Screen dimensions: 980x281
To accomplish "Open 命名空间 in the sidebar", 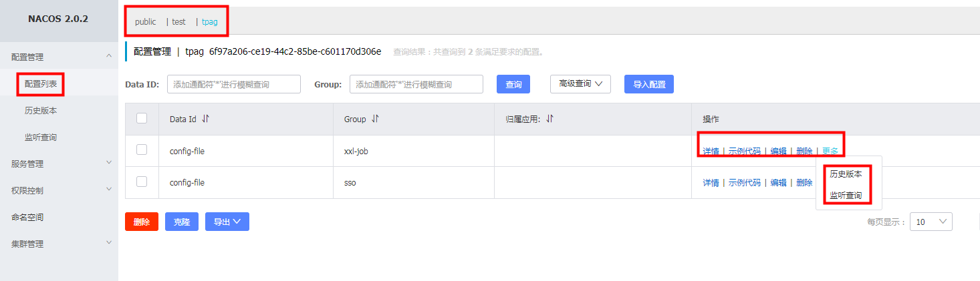I will (27, 217).
